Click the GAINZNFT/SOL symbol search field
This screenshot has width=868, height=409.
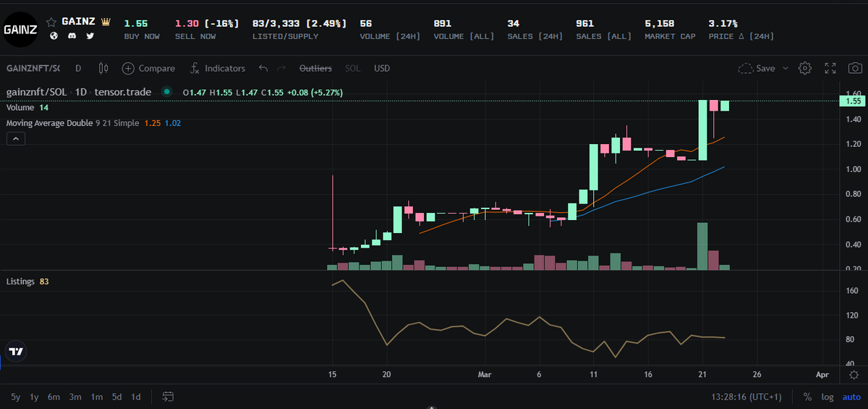pyautogui.click(x=33, y=68)
